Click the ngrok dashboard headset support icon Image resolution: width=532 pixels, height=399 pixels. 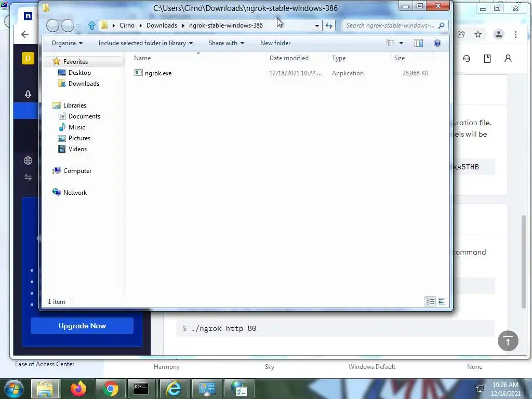(x=467, y=58)
